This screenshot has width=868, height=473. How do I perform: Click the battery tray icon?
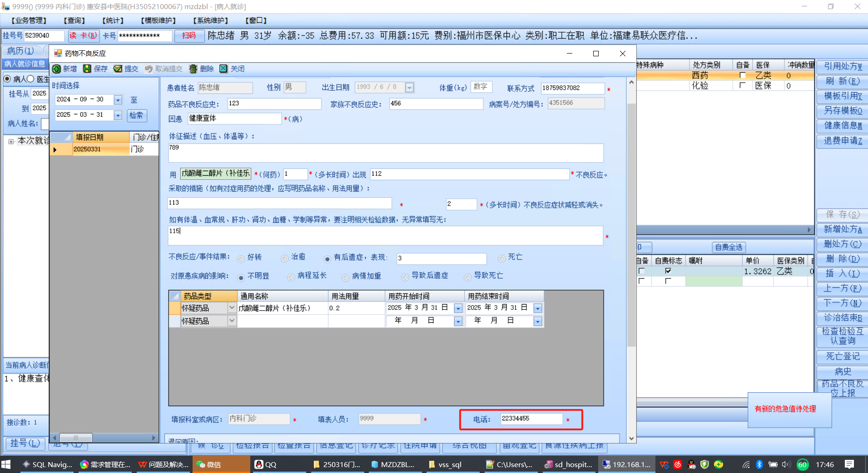773,464
